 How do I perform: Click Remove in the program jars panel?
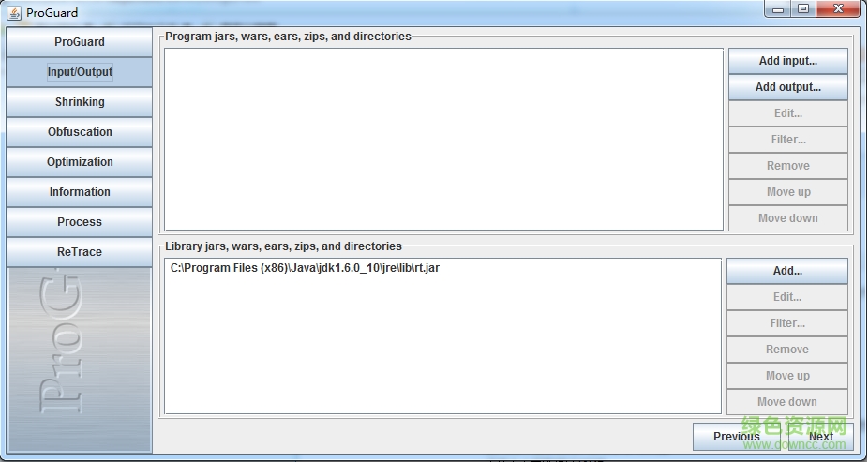787,166
